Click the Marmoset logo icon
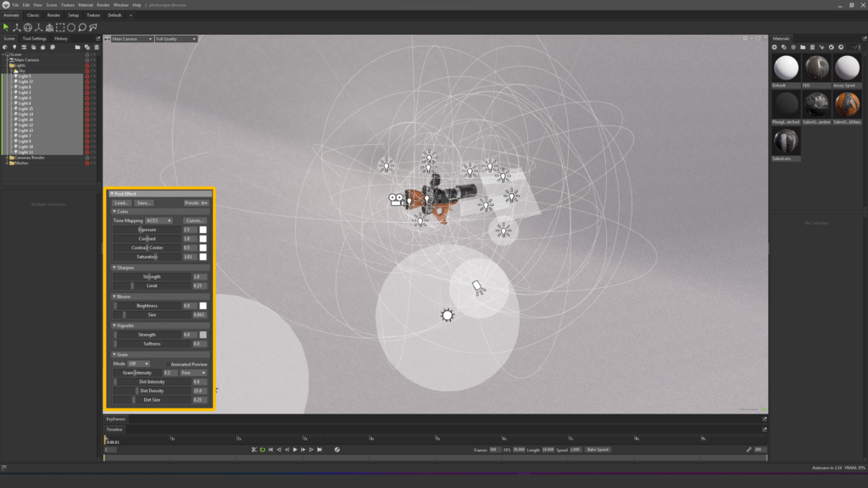Viewport: 868px width, 488px height. point(6,5)
